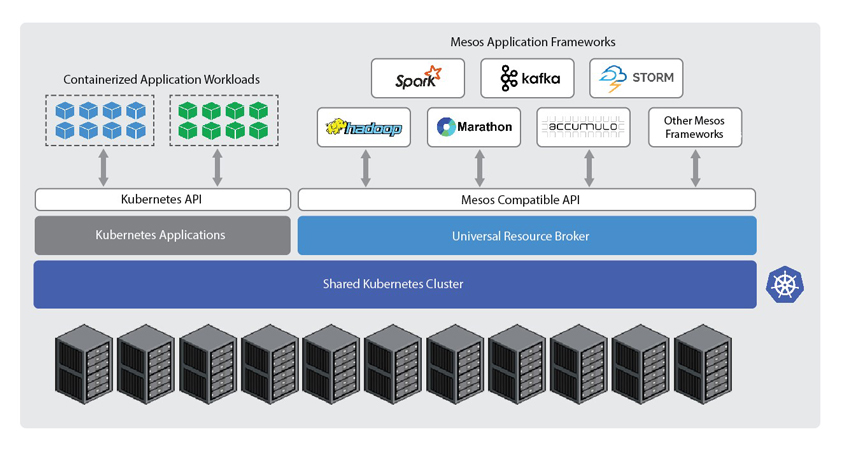Click the Other Mesos Frameworks box
The width and height of the screenshot is (850, 449).
[x=695, y=127]
